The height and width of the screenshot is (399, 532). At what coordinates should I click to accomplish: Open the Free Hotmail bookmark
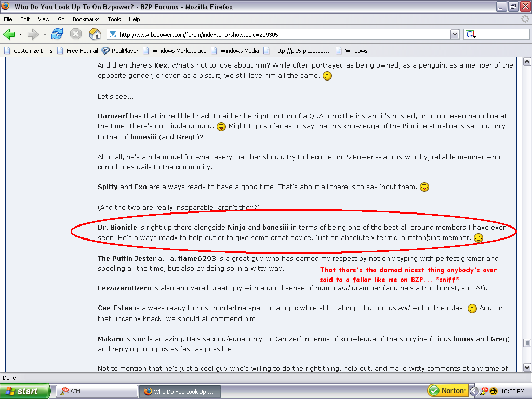pyautogui.click(x=78, y=51)
